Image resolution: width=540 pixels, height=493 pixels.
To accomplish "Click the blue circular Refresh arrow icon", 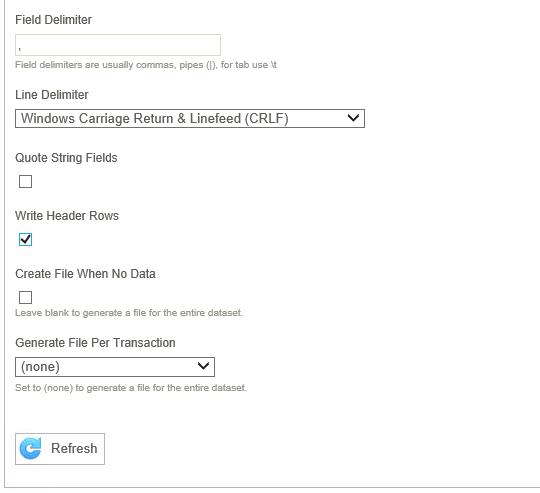I will point(30,448).
